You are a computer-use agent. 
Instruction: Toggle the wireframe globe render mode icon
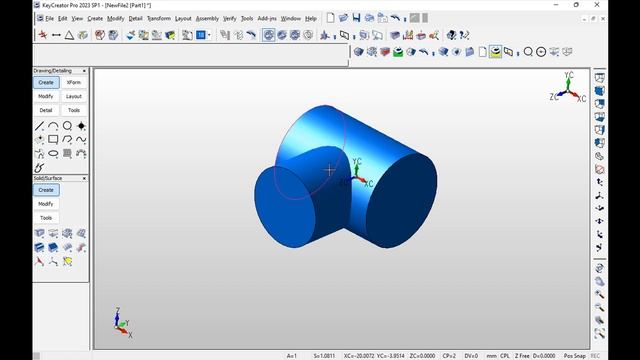click(308, 35)
